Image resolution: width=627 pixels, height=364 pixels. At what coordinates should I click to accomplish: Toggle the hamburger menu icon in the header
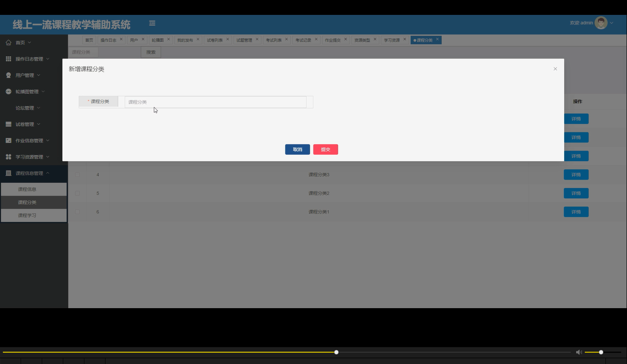[x=152, y=23]
